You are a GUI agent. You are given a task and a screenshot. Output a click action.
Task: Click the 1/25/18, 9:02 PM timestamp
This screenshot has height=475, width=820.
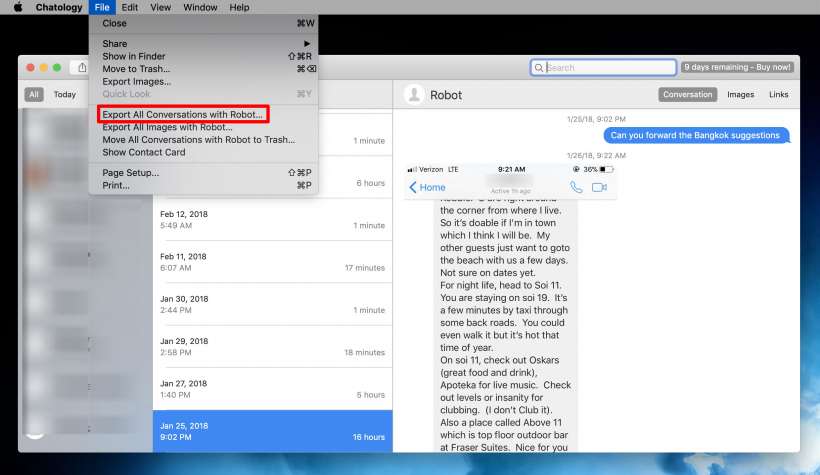(596, 119)
